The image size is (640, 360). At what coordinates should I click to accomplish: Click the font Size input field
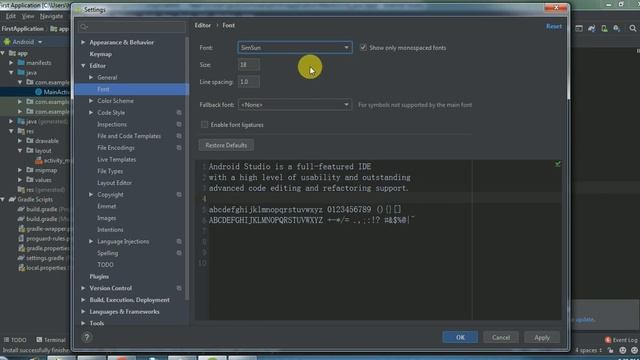(249, 65)
